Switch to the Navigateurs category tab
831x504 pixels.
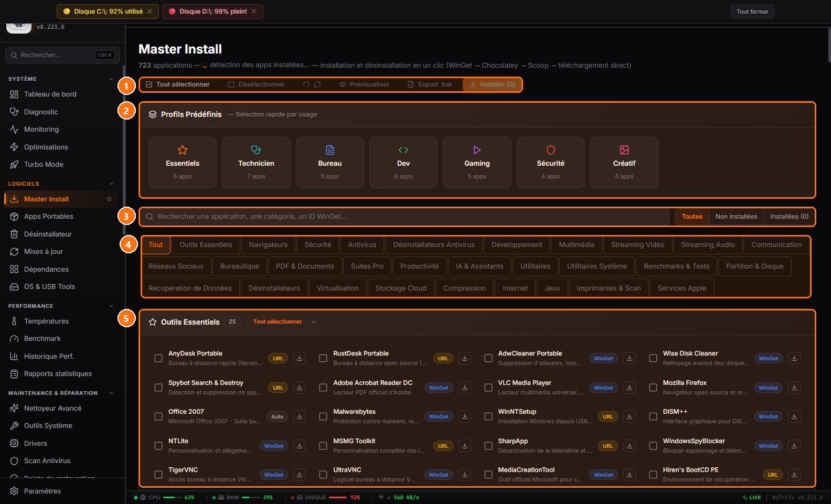click(x=268, y=245)
